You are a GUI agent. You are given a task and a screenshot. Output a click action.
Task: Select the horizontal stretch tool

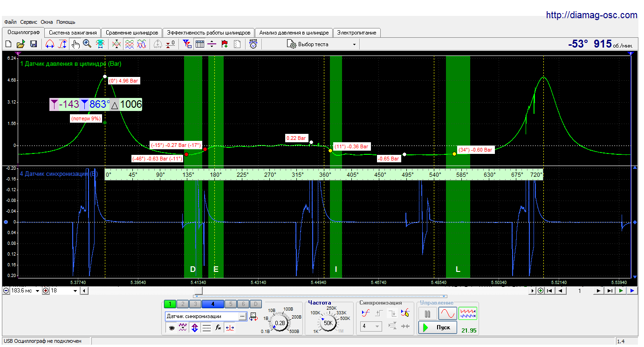[x=49, y=44]
